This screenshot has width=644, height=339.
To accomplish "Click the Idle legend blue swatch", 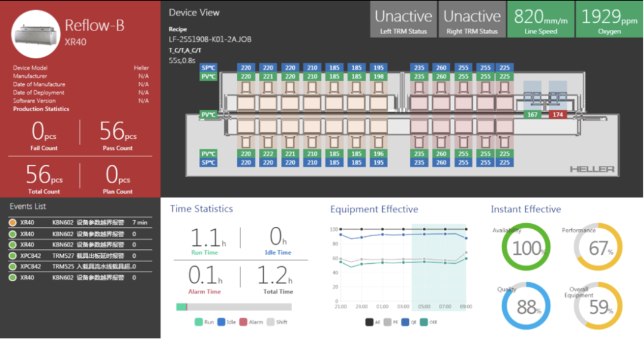I will pos(221,322).
